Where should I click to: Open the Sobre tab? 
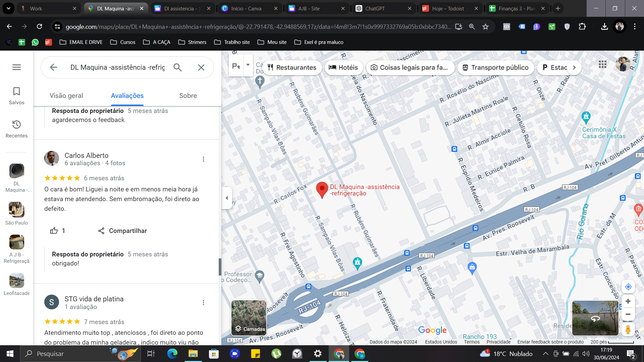tap(188, 96)
